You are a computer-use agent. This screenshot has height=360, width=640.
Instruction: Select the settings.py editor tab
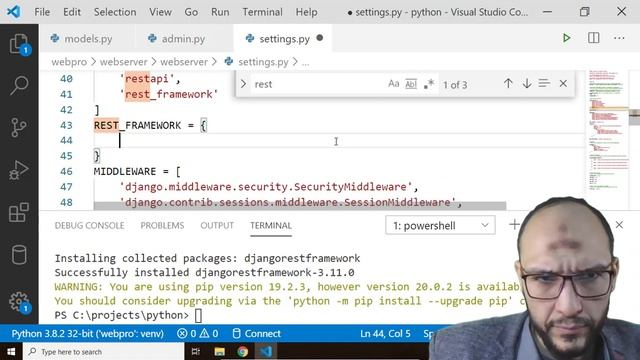(282, 39)
